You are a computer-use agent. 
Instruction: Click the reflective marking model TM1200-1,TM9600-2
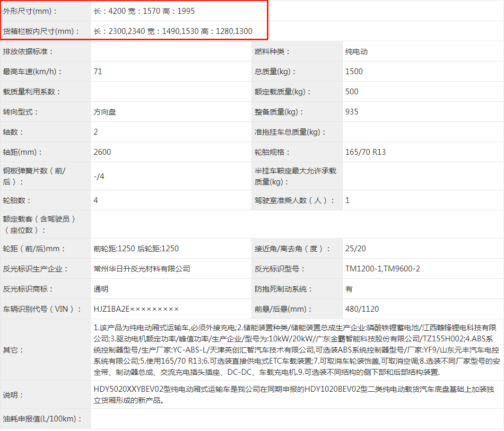tap(383, 269)
